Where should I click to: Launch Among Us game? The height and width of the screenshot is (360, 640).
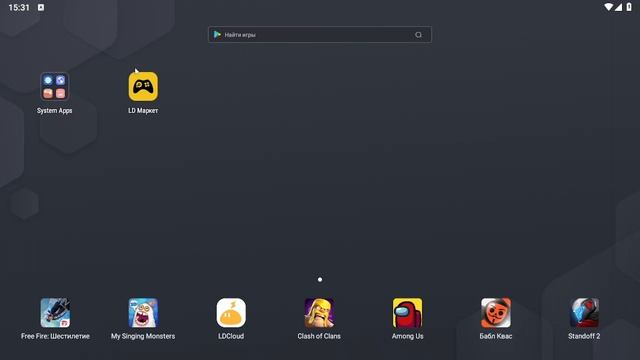click(x=407, y=313)
